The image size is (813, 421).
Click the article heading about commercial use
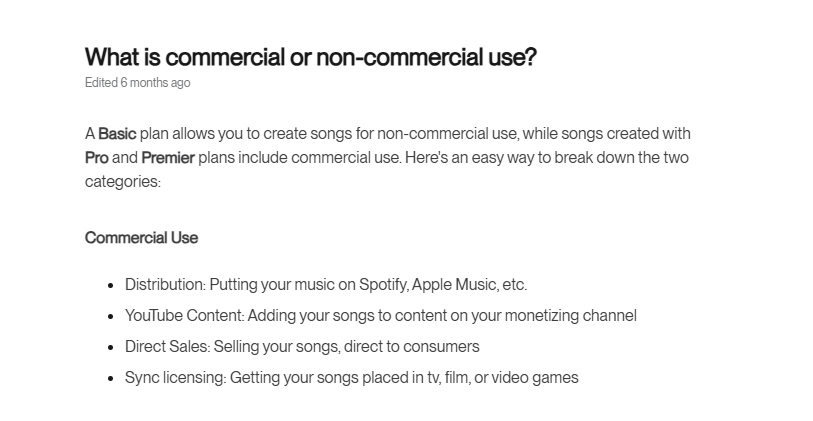(x=310, y=57)
